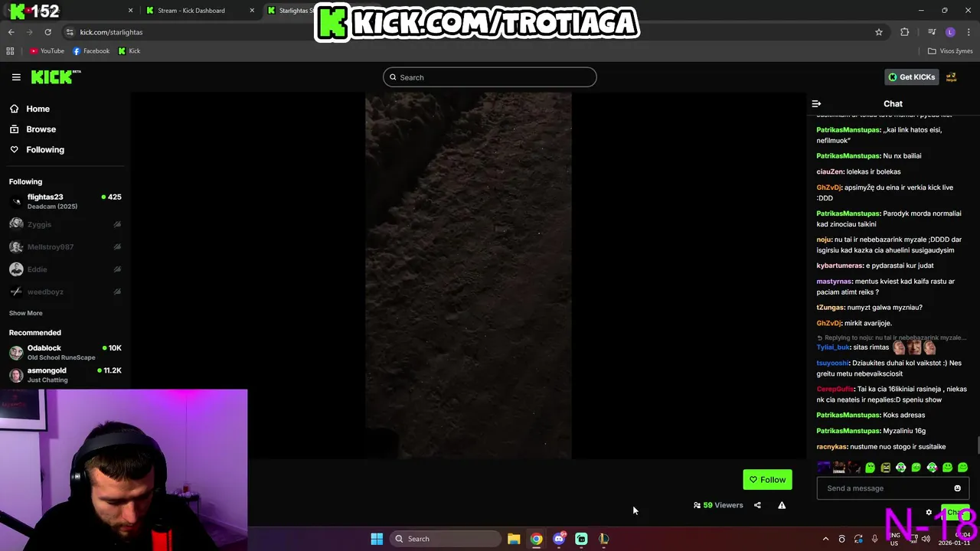Collapse the chat panel

click(816, 103)
